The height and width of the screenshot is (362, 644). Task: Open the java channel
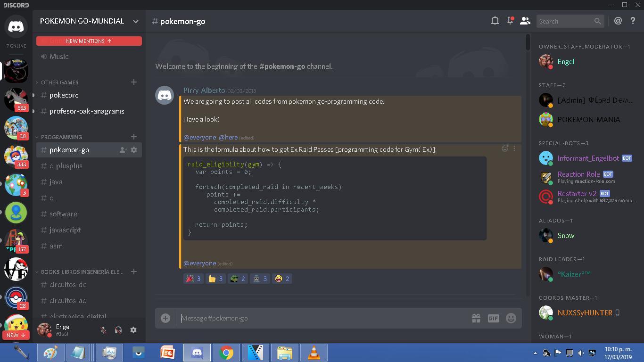89,182
